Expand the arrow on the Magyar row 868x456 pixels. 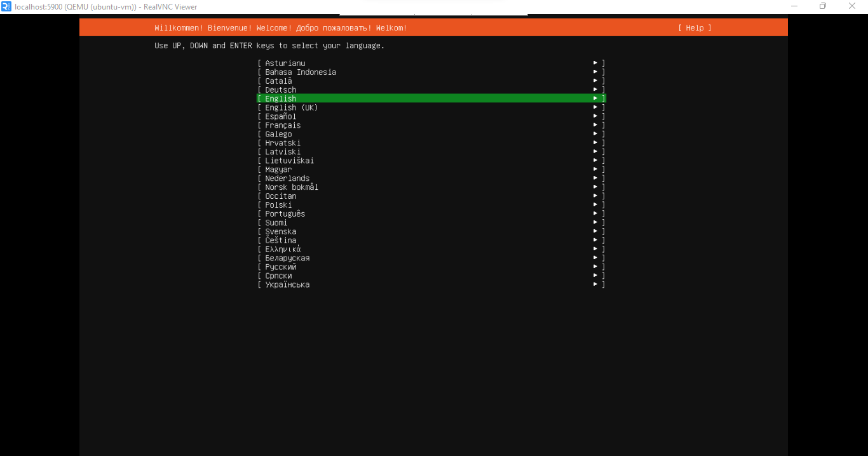(595, 170)
